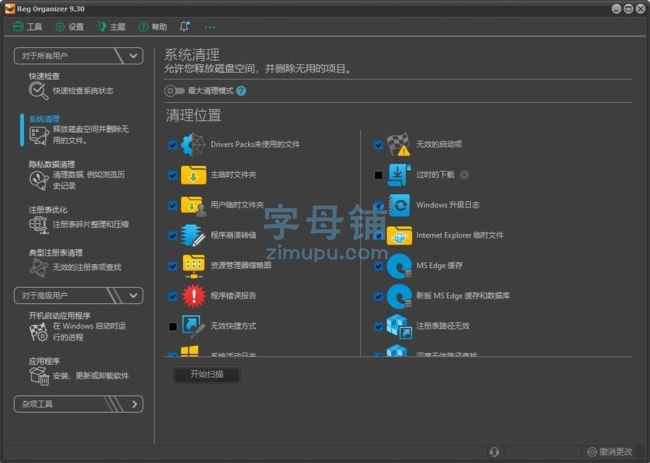Open 注册表碎片整理和压缩 item
650x463 pixels.
(x=91, y=224)
